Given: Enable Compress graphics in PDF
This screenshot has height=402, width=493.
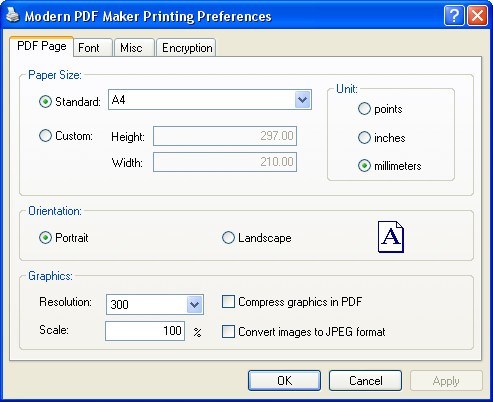Looking at the screenshot, I should point(228,302).
